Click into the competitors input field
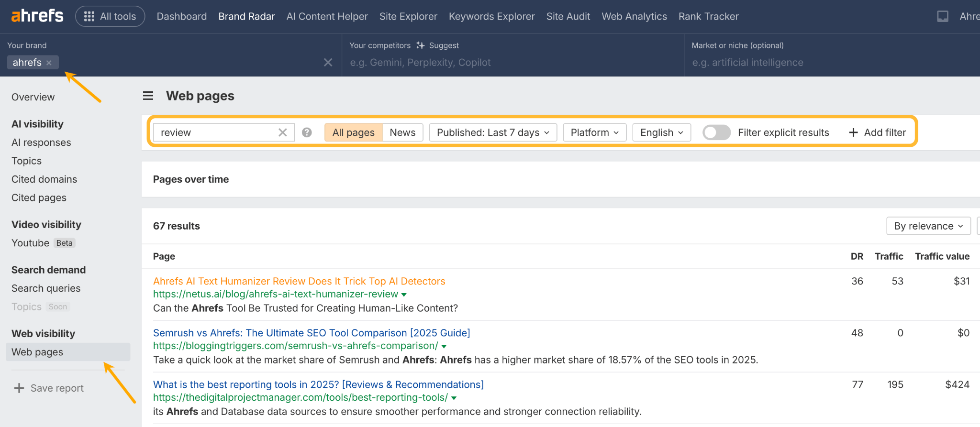The height and width of the screenshot is (427, 980). point(512,63)
